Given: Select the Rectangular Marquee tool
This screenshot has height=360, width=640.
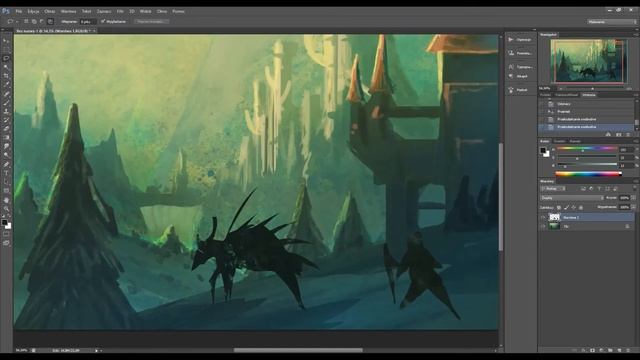Looking at the screenshot, I should [x=6, y=49].
